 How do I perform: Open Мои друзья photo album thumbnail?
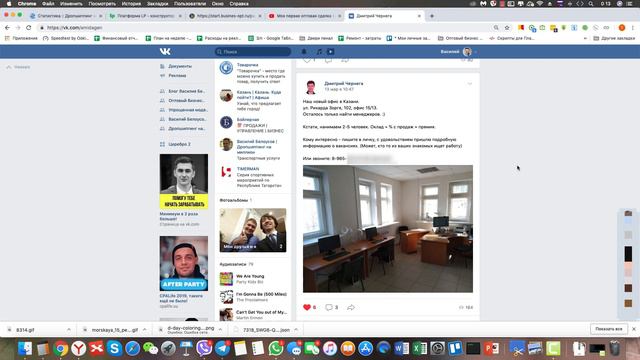253,230
